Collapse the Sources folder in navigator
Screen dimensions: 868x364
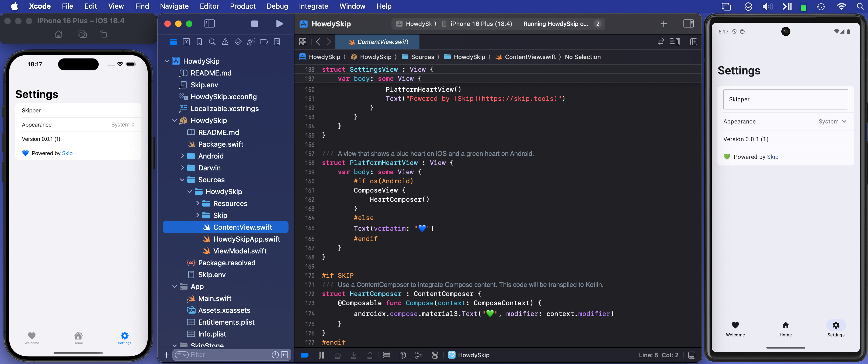182,180
